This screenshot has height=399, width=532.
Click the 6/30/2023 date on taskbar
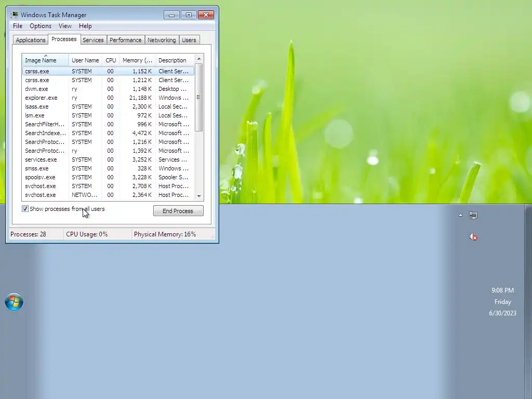(502, 313)
